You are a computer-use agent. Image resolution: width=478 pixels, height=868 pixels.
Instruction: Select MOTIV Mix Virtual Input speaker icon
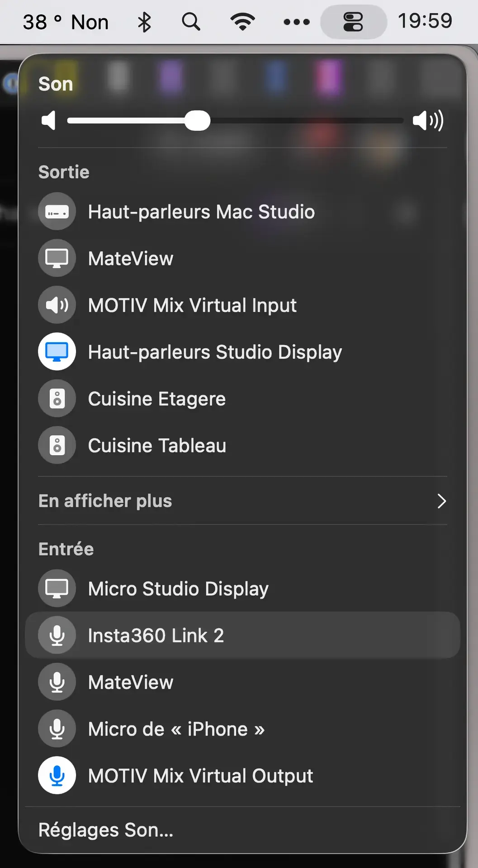tap(57, 305)
